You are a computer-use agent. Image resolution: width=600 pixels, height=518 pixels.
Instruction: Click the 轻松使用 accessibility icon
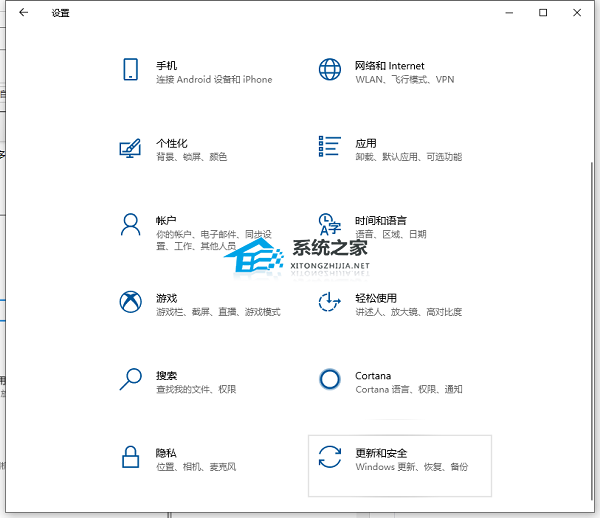click(330, 302)
